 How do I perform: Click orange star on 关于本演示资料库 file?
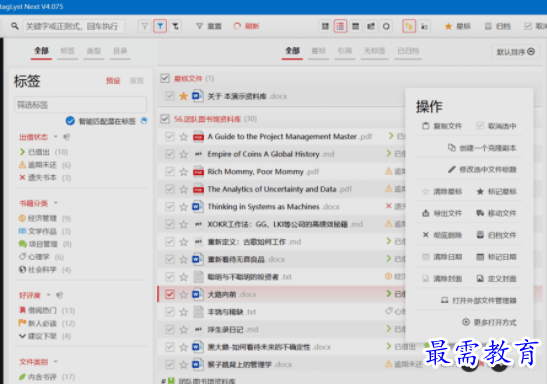click(x=183, y=96)
